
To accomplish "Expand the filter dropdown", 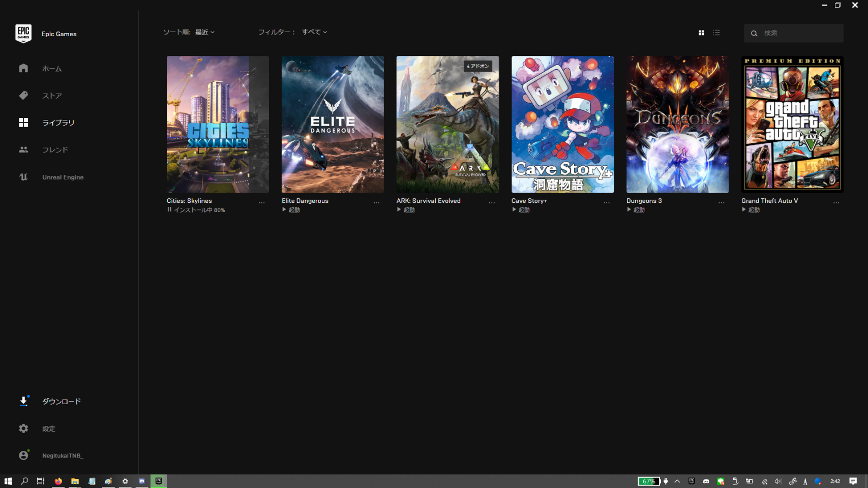I will [314, 32].
